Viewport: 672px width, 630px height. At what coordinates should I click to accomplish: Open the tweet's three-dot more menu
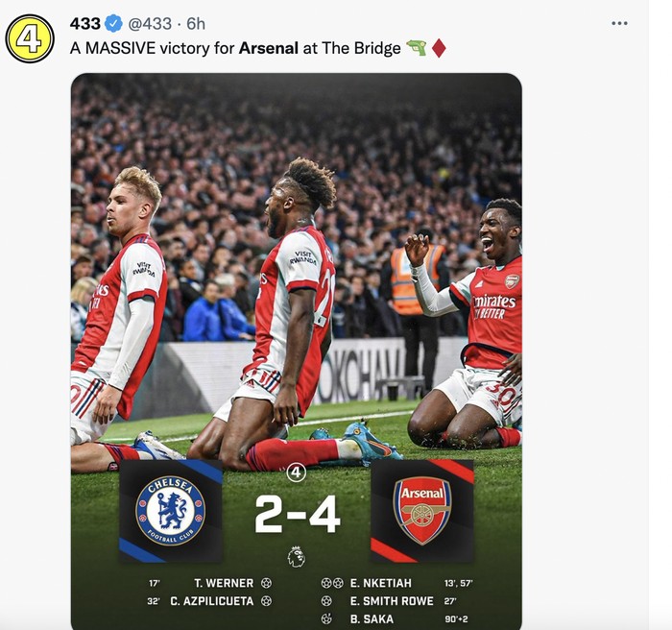619,23
